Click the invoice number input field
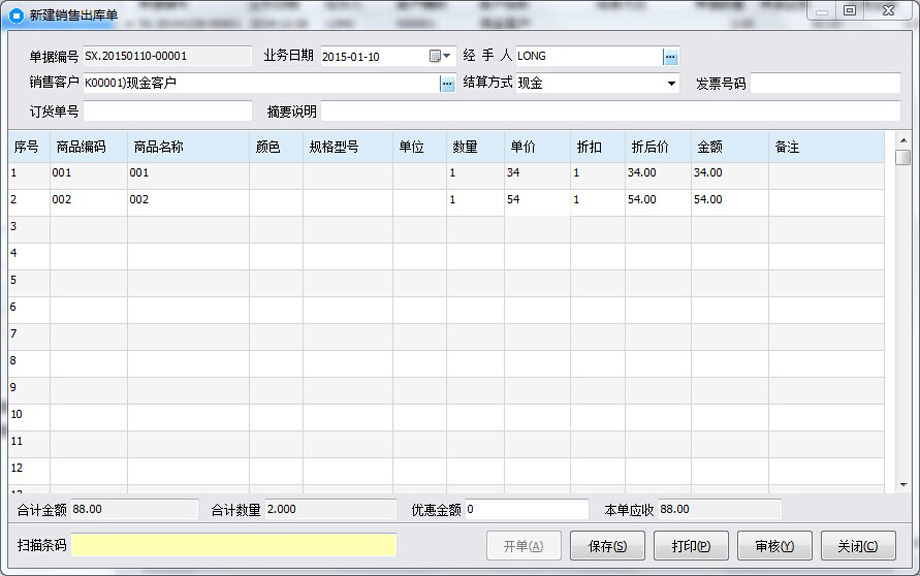The image size is (920, 576). tap(825, 83)
